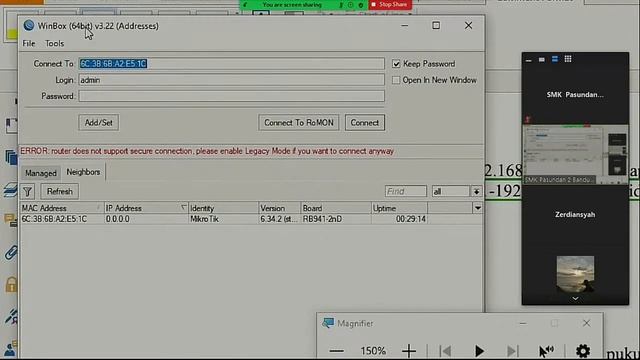Click Magnifier play reading button
Viewport: 640px width, 360px height.
point(479,351)
